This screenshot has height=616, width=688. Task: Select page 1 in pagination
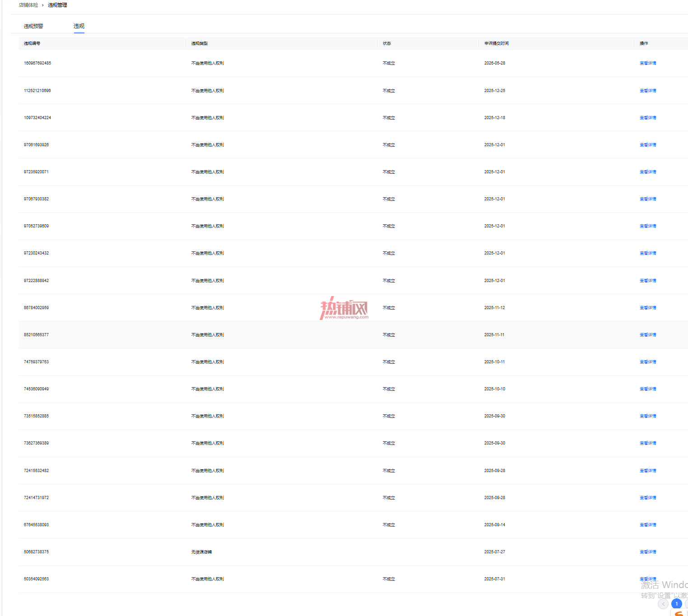676,603
